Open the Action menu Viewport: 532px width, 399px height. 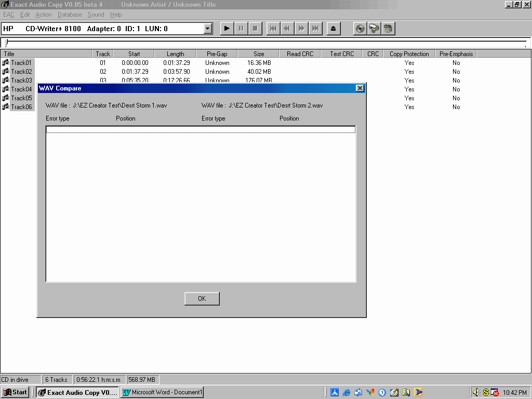pos(44,15)
